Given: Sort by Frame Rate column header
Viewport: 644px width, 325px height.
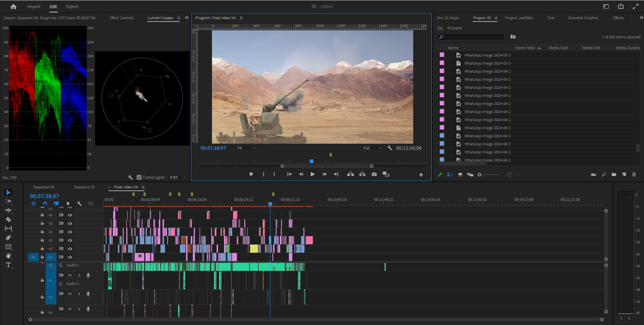Looking at the screenshot, I should coord(525,48).
